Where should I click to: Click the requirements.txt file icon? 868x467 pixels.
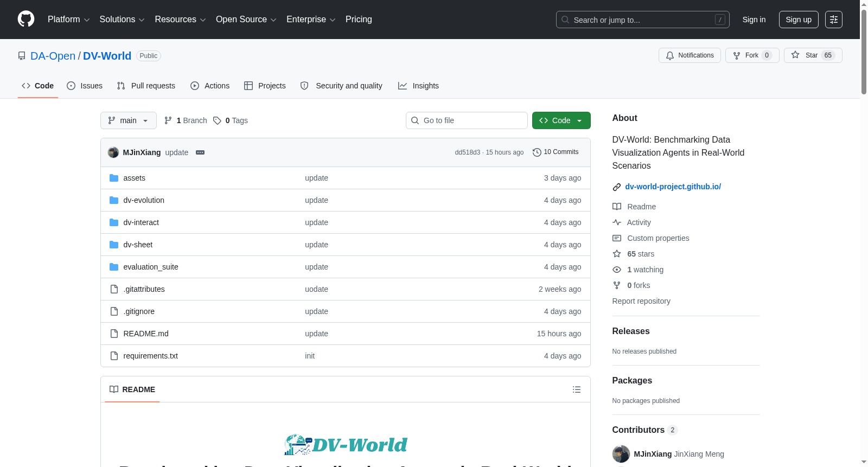tap(114, 356)
